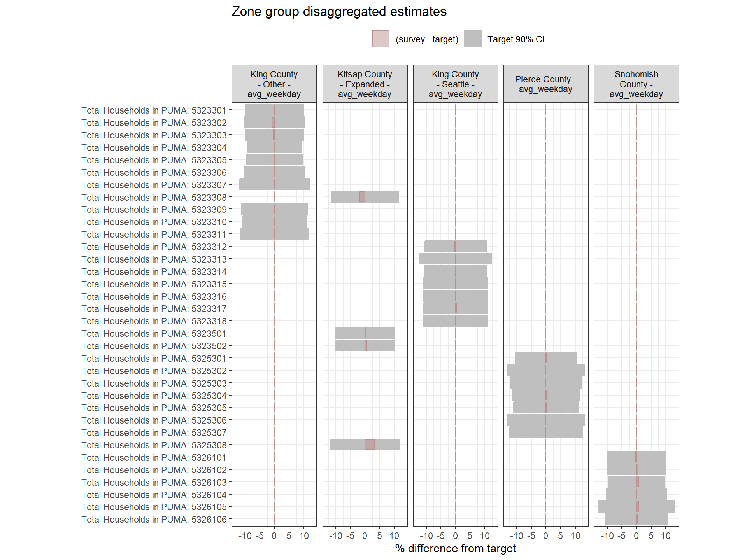Screen dimensions: 747x560
Task: Click the gray Target 90% CI legend swatch
Action: pyautogui.click(x=473, y=39)
